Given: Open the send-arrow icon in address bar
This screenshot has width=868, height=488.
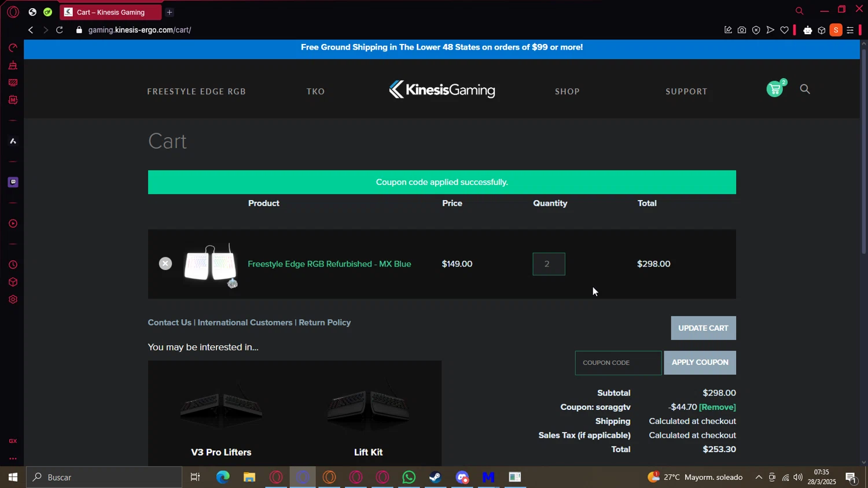Looking at the screenshot, I should (x=770, y=30).
